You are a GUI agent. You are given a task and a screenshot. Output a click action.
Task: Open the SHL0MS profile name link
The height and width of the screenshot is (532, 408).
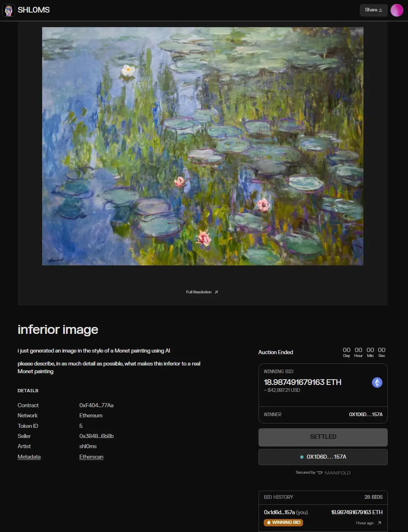pyautogui.click(x=34, y=10)
